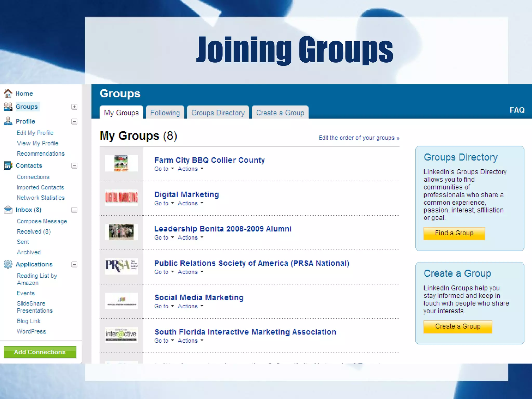
Task: Click the Groups people icon in sidebar
Action: pyautogui.click(x=8, y=107)
